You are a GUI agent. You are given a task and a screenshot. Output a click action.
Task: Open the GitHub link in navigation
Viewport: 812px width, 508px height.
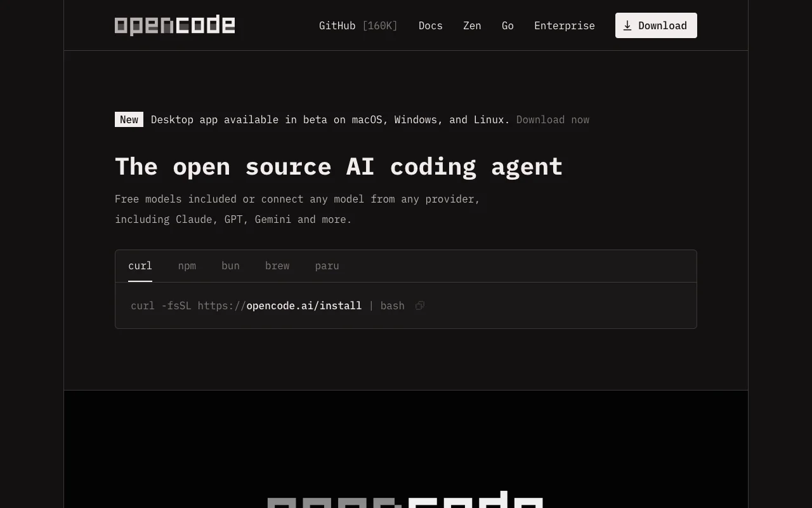click(358, 25)
